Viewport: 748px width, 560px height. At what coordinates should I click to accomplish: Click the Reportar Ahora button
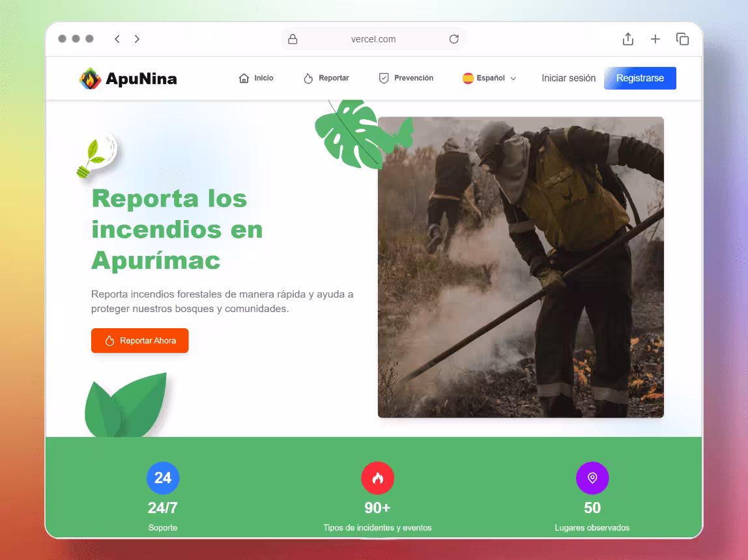(x=140, y=341)
